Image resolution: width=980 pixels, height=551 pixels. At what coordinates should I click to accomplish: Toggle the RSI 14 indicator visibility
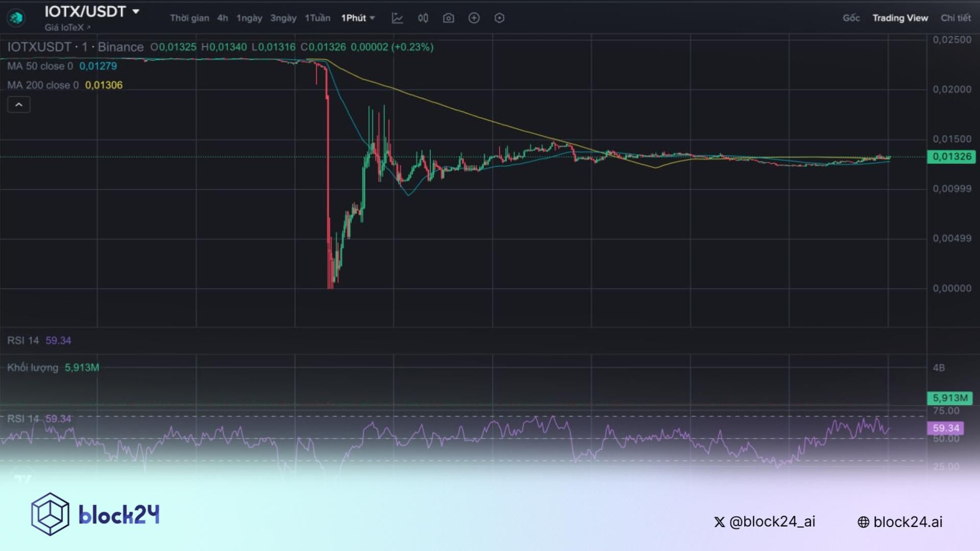coord(38,340)
